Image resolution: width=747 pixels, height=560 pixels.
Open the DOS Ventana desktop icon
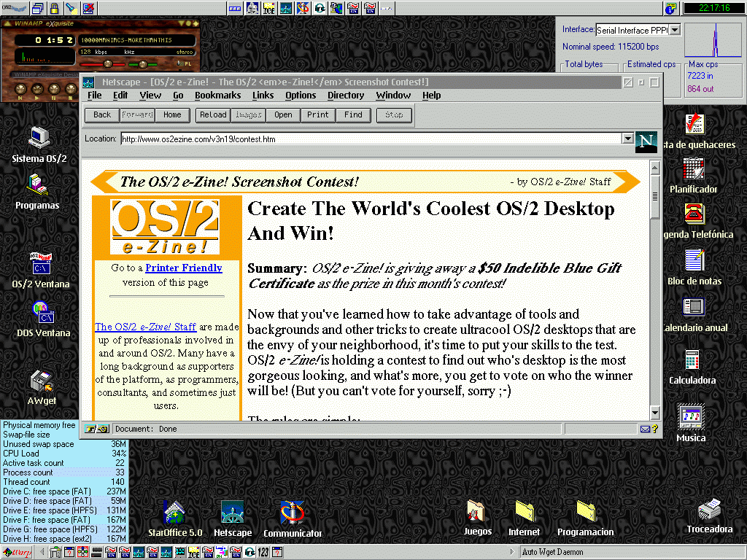pyautogui.click(x=43, y=319)
